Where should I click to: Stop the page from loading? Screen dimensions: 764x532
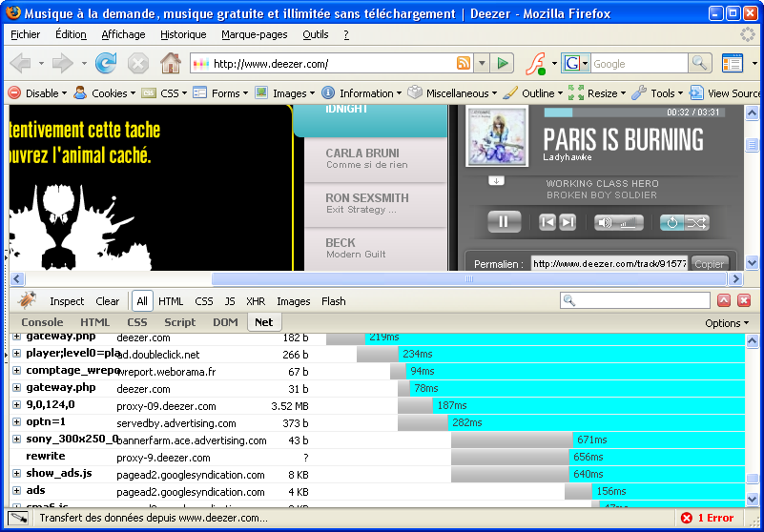coord(138,63)
